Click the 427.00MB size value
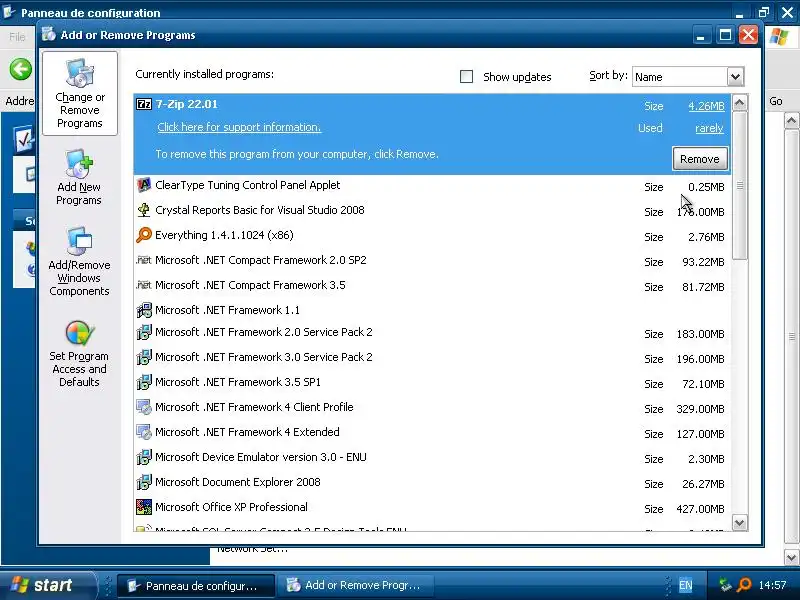This screenshot has width=800, height=600. [700, 509]
